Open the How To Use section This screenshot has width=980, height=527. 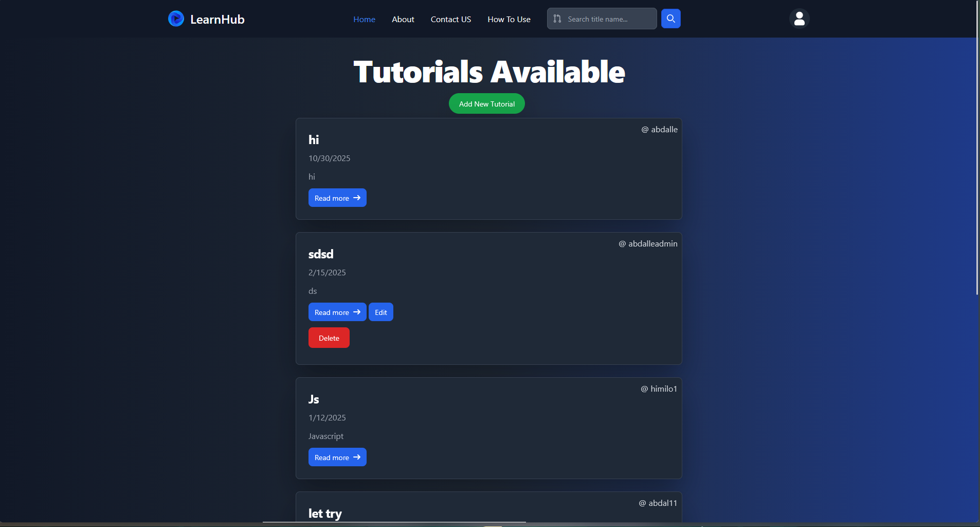point(509,19)
